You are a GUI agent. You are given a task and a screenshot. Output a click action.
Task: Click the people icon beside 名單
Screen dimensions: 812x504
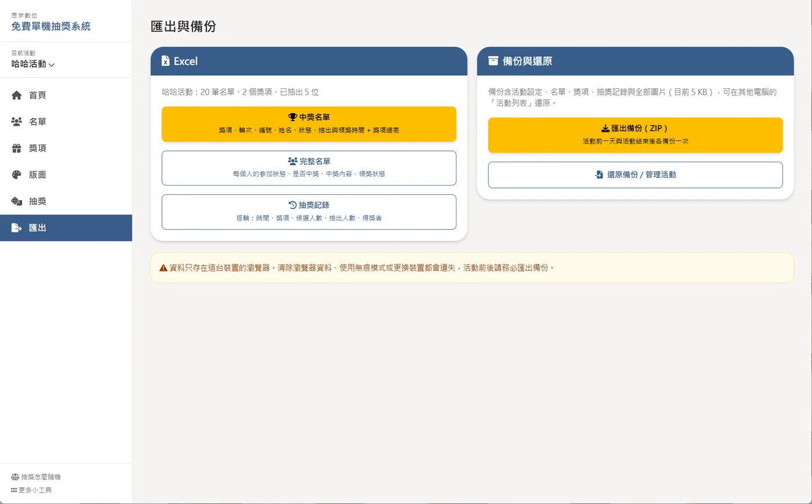17,122
